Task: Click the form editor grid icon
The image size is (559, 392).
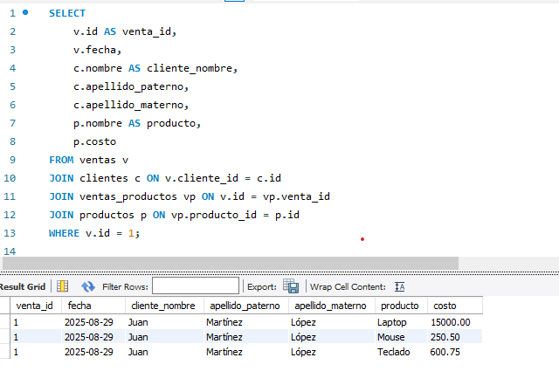Action: pyautogui.click(x=62, y=286)
